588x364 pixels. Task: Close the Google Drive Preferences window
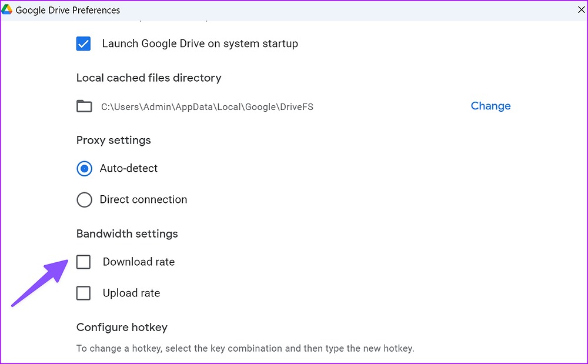pos(581,9)
